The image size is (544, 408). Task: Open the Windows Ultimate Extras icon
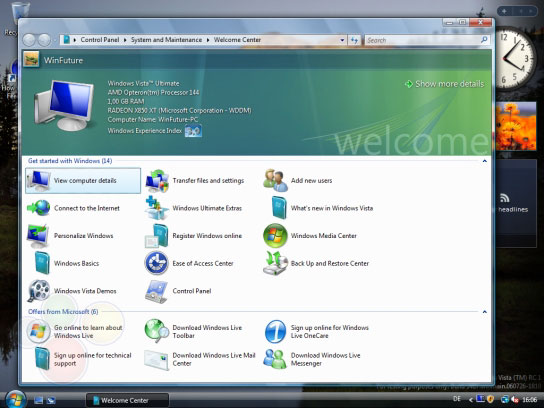pos(157,208)
